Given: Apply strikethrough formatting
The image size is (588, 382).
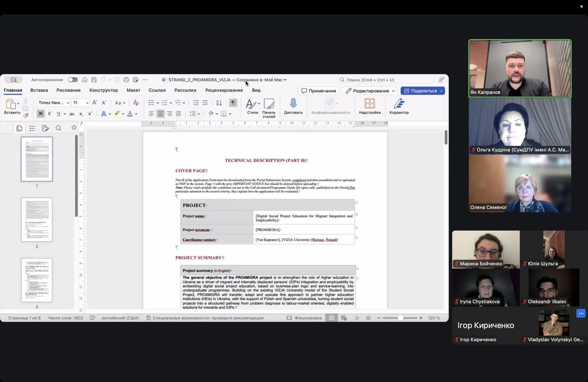Looking at the screenshot, I should (x=72, y=114).
